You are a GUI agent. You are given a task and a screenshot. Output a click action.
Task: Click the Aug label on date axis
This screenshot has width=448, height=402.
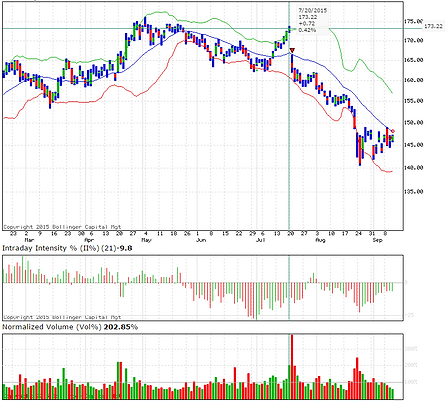pos(320,240)
